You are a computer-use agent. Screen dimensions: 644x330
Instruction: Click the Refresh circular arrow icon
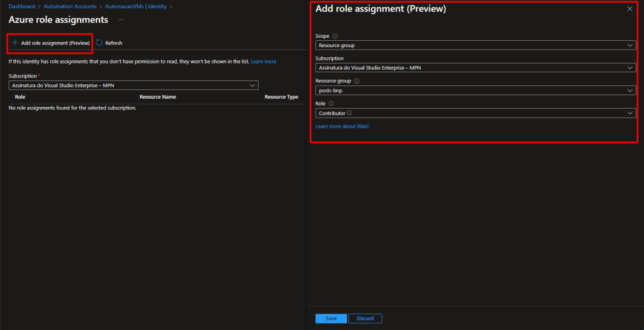point(99,43)
